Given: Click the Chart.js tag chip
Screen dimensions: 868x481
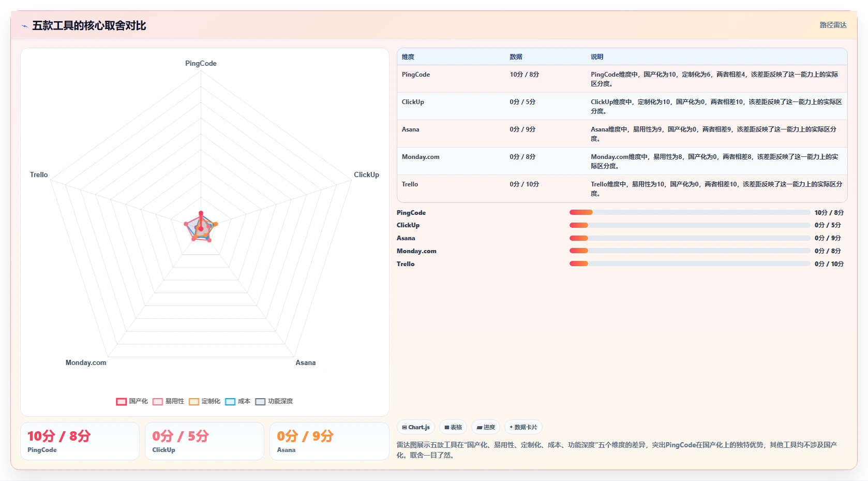Looking at the screenshot, I should click(416, 427).
